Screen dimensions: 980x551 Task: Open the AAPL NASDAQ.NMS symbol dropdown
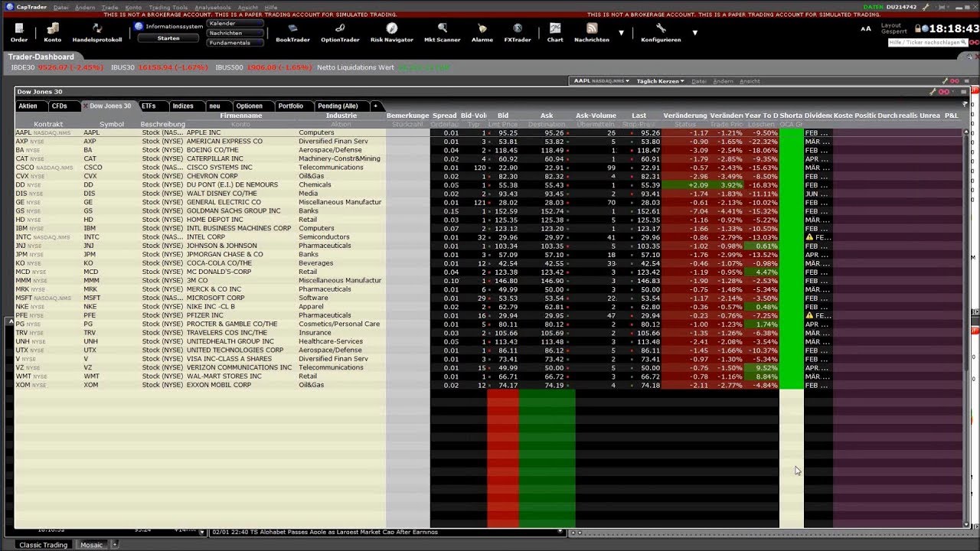tap(601, 81)
